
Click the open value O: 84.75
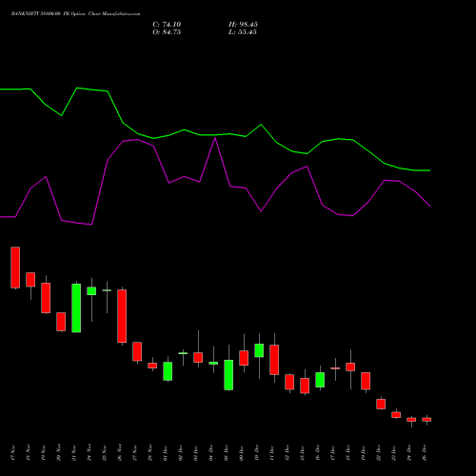[x=167, y=32]
